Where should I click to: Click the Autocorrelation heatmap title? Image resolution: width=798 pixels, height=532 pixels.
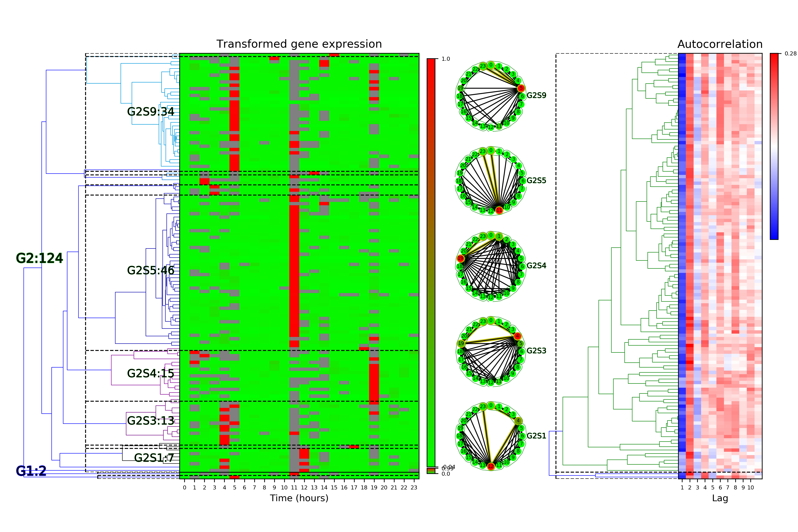pyautogui.click(x=720, y=44)
